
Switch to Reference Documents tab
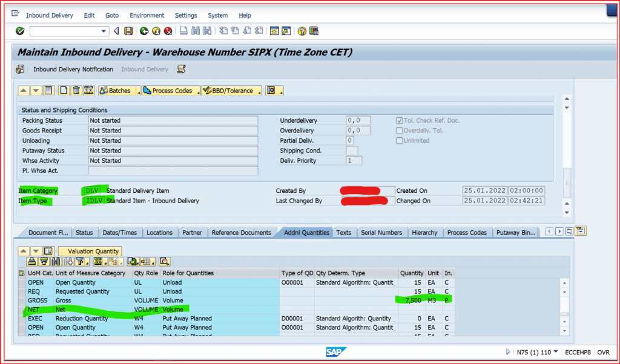tap(241, 233)
